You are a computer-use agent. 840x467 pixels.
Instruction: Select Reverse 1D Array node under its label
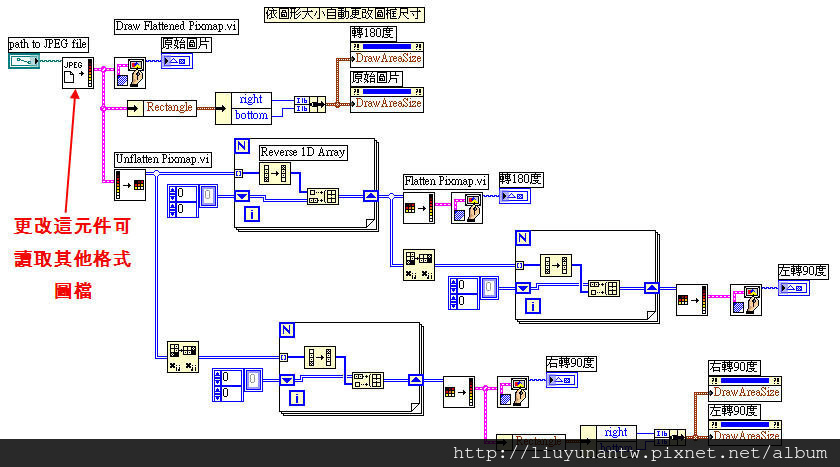275,174
